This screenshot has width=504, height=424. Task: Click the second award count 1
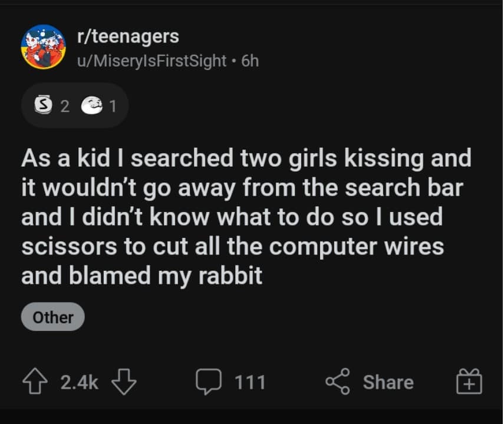click(x=113, y=106)
